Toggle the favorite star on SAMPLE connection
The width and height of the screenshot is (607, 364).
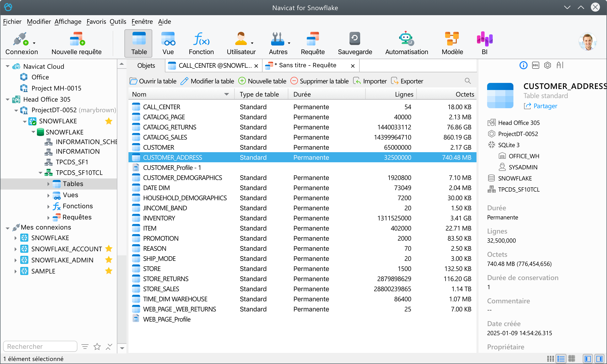pyautogui.click(x=109, y=271)
